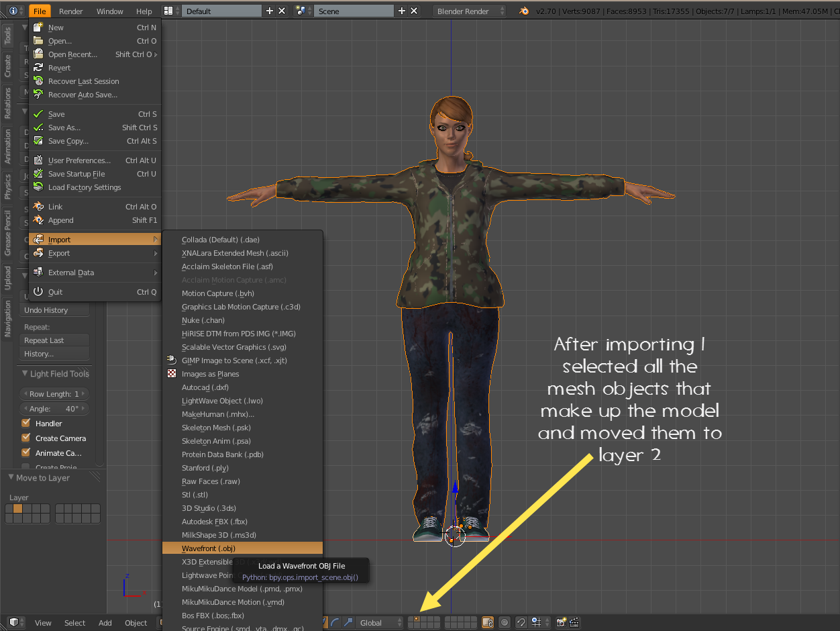Delete the current Scene with X
The width and height of the screenshot is (840, 631).
414,11
